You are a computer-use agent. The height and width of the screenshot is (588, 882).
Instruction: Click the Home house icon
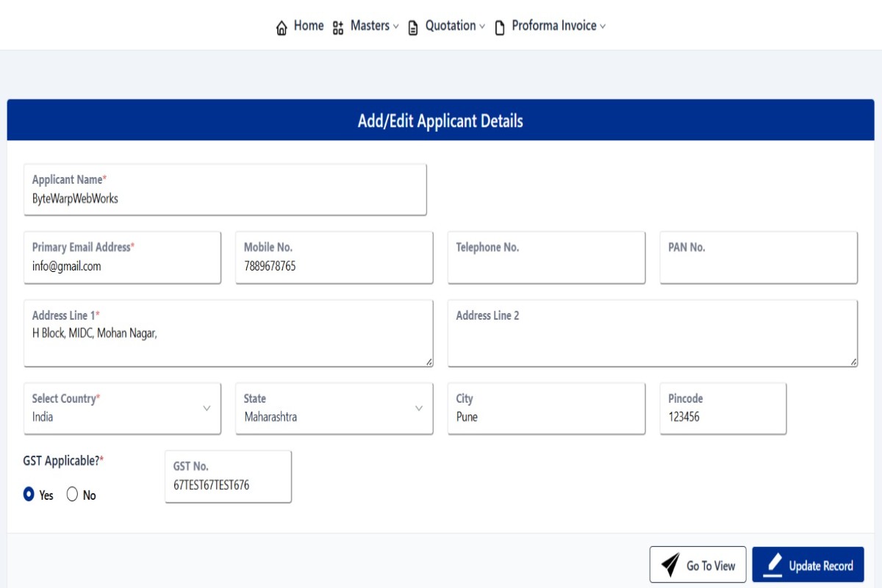click(x=282, y=28)
